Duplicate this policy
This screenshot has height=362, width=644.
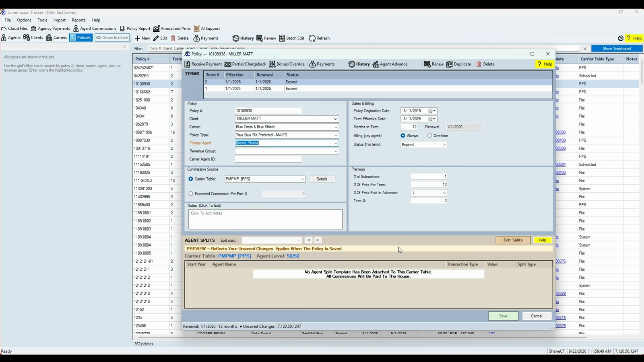point(459,64)
